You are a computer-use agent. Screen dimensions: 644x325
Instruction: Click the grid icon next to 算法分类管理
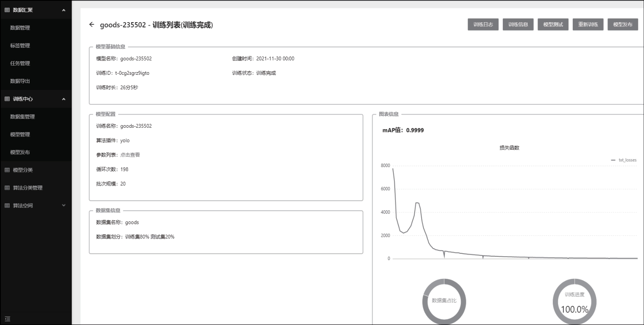pyautogui.click(x=7, y=188)
